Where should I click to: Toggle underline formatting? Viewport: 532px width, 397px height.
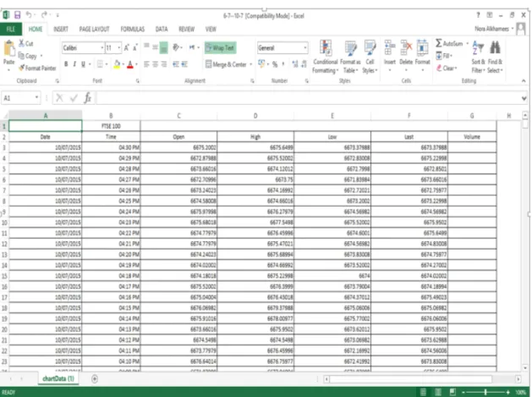coord(83,63)
